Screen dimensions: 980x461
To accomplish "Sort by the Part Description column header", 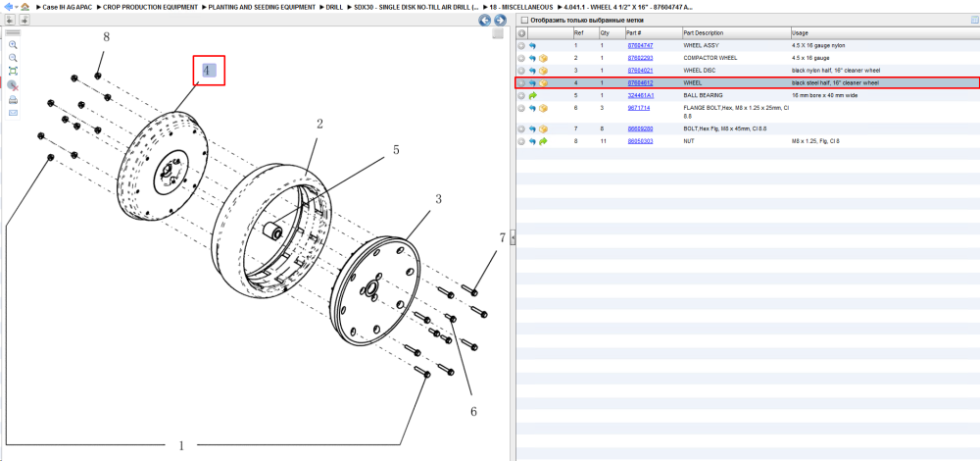I will click(x=735, y=32).
